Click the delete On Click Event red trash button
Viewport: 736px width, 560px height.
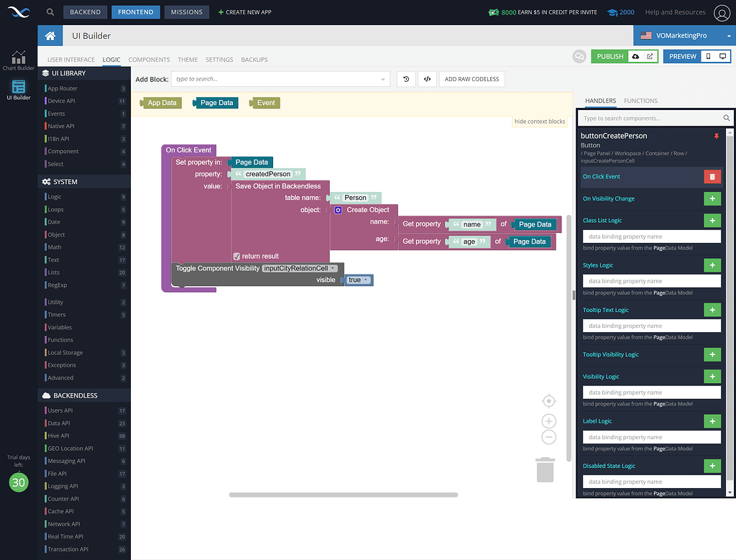tap(712, 176)
